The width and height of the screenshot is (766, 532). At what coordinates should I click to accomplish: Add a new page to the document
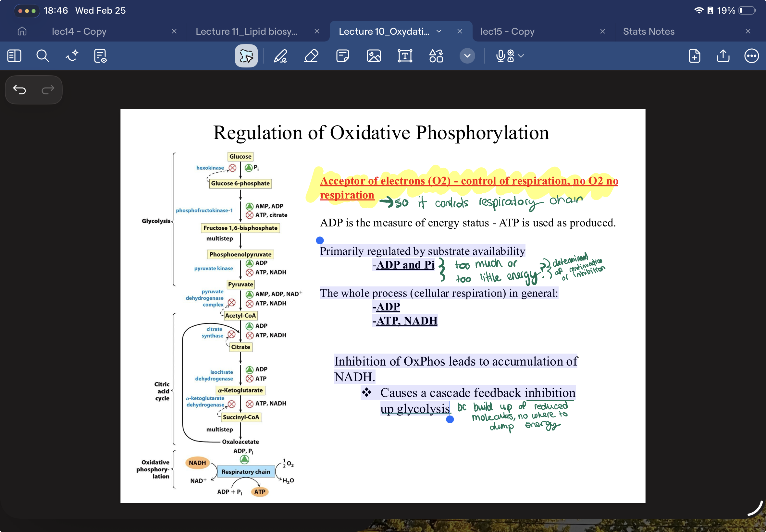tap(694, 56)
